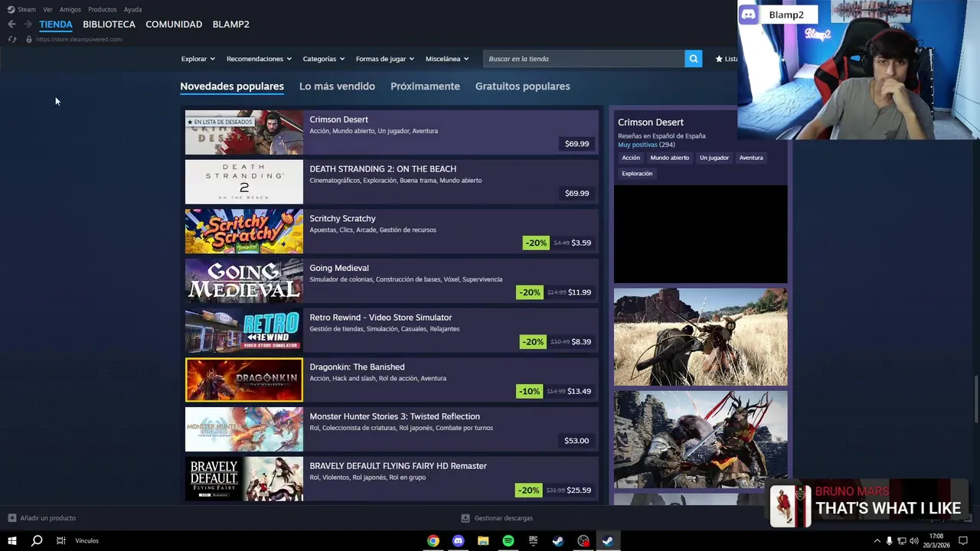
Task: Switch to the Lo más vendido tab
Action: click(337, 86)
